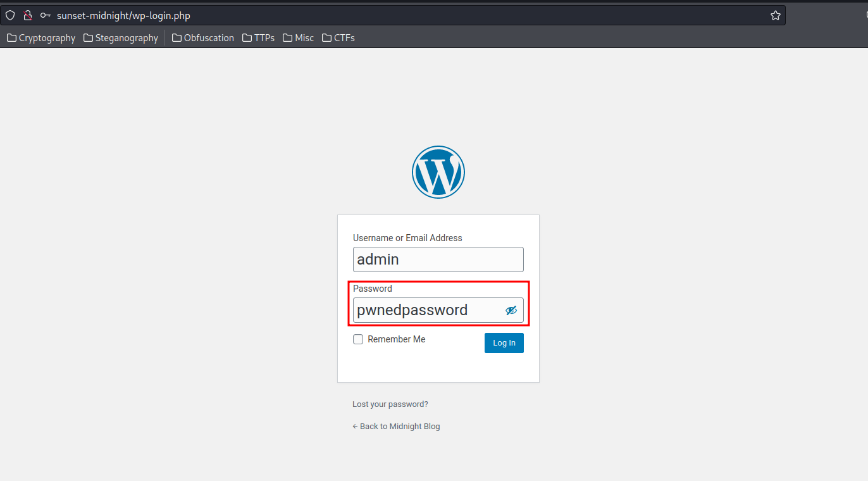The height and width of the screenshot is (481, 868).
Task: Open the TTPs bookmarks folder
Action: pos(258,38)
